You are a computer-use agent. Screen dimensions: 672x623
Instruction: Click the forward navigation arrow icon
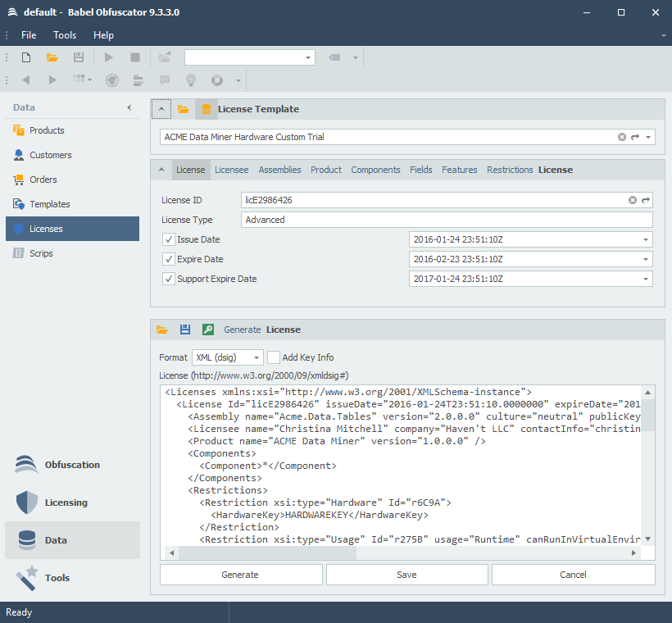tap(52, 80)
